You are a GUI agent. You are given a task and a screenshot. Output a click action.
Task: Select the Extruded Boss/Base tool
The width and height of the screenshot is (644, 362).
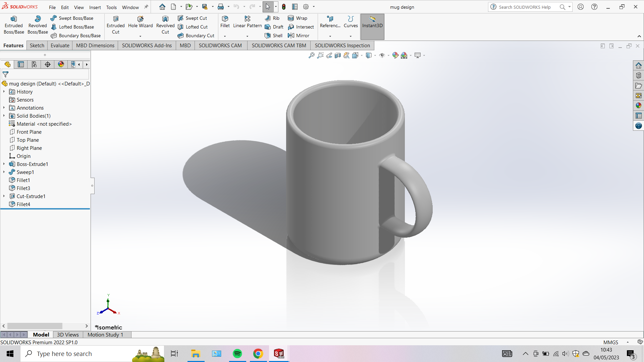tap(14, 25)
